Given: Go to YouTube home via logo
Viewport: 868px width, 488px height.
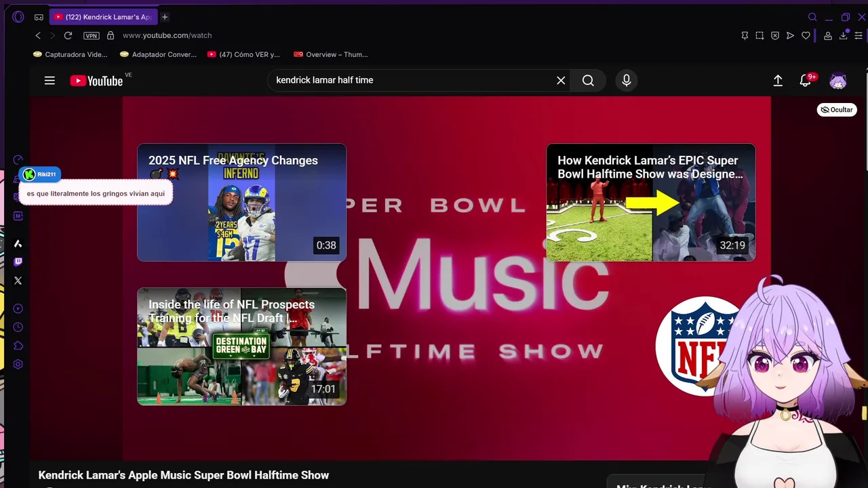Looking at the screenshot, I should [96, 81].
